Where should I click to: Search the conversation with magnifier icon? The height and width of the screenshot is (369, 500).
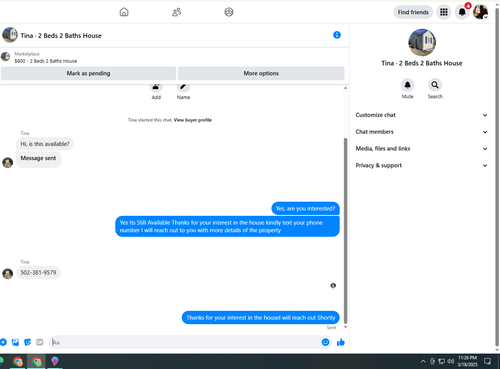coord(435,85)
